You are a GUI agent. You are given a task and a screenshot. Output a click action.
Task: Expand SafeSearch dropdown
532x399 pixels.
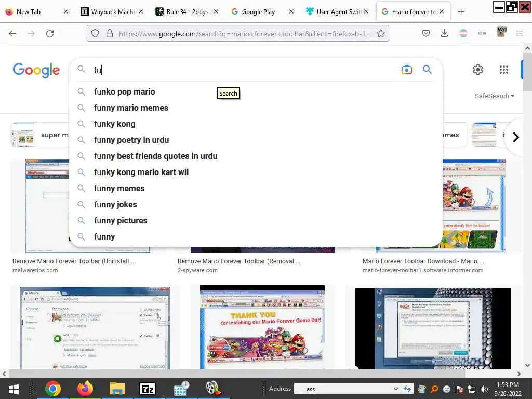[495, 96]
